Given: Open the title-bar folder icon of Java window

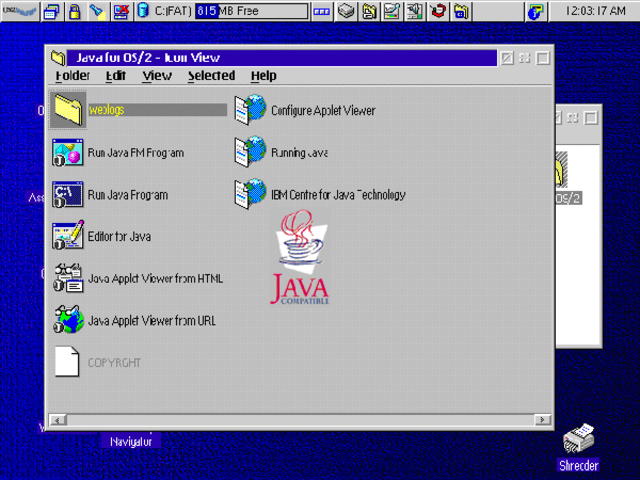Looking at the screenshot, I should pos(58,58).
